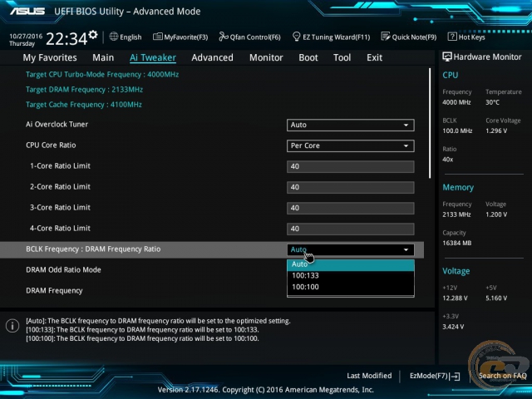Screen dimensions: 532x399
Task: Click the CPU Core Ratio label
Action: (x=51, y=145)
